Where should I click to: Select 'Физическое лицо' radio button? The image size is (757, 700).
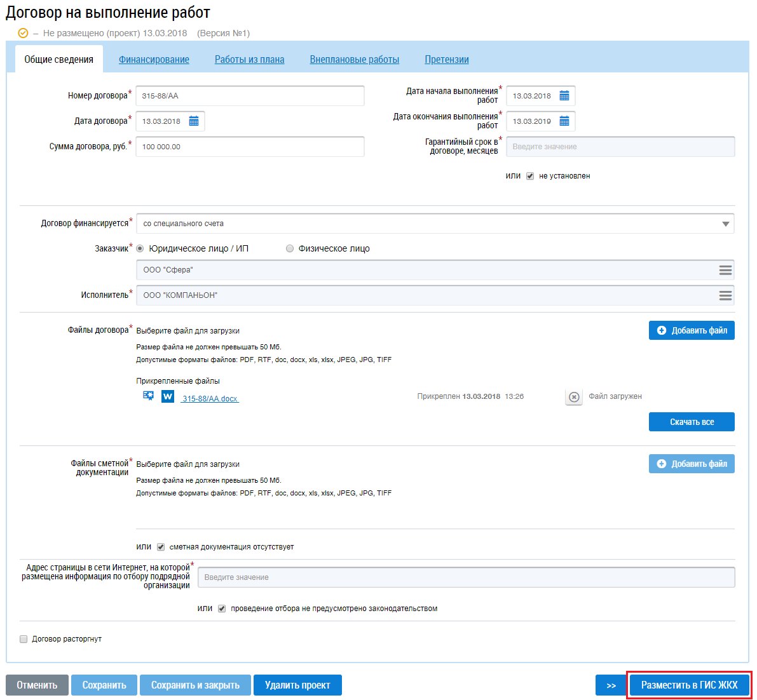(290, 248)
